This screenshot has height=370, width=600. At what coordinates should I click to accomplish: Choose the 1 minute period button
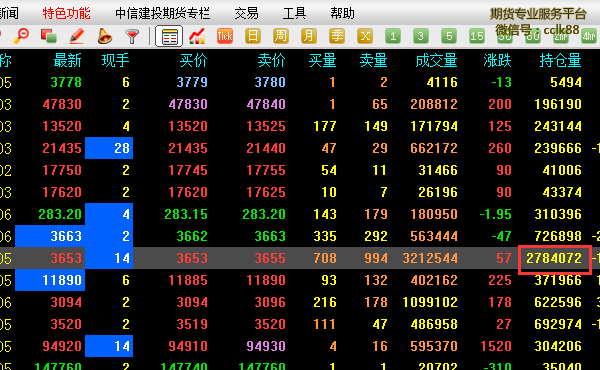(393, 36)
